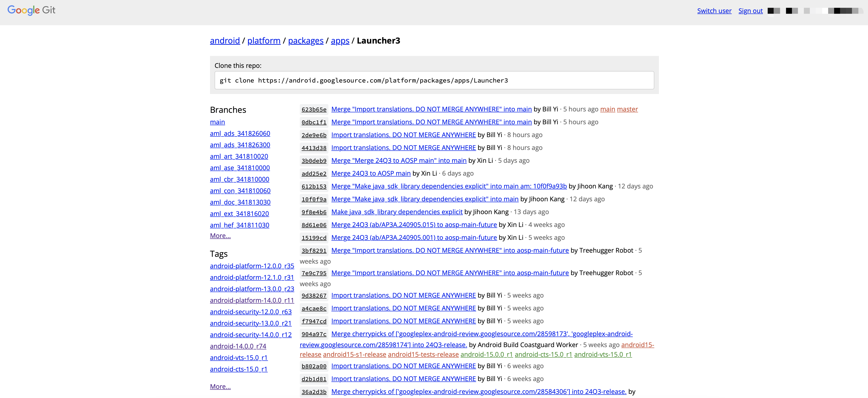This screenshot has width=868, height=398.
Task: Open commit hash 36a2d3b
Action: pyautogui.click(x=314, y=392)
